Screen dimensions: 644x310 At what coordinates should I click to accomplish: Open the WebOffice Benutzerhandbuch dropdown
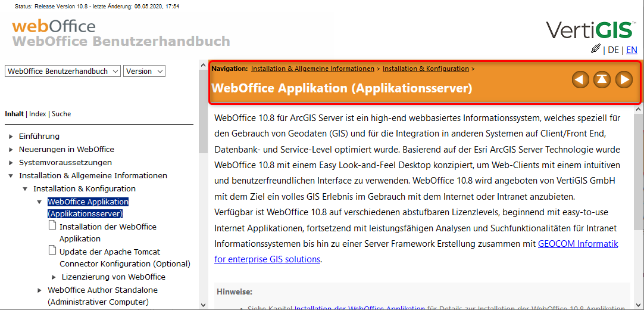click(x=62, y=71)
